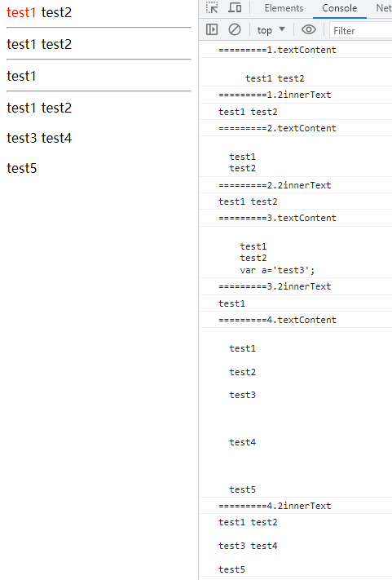Click the red test1 text on page

[x=21, y=12]
